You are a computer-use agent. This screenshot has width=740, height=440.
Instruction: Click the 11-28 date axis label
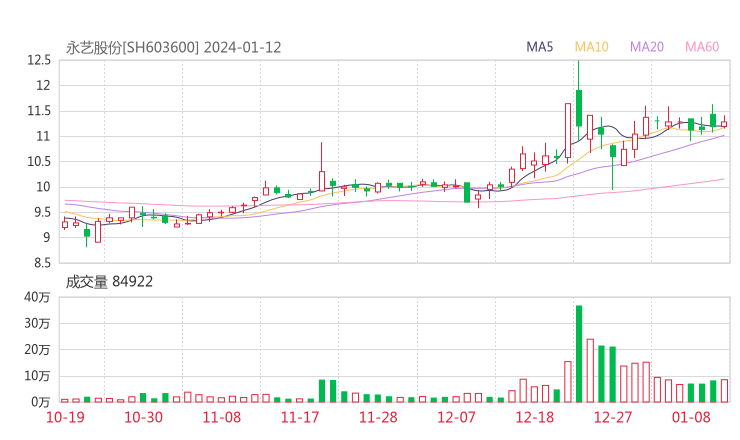[x=378, y=417]
